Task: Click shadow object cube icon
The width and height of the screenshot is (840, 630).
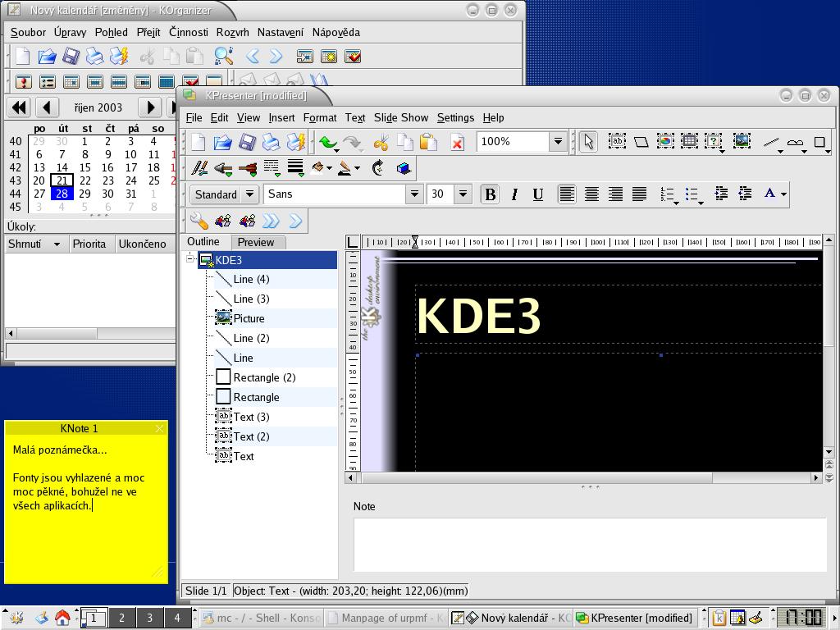Action: click(x=404, y=169)
